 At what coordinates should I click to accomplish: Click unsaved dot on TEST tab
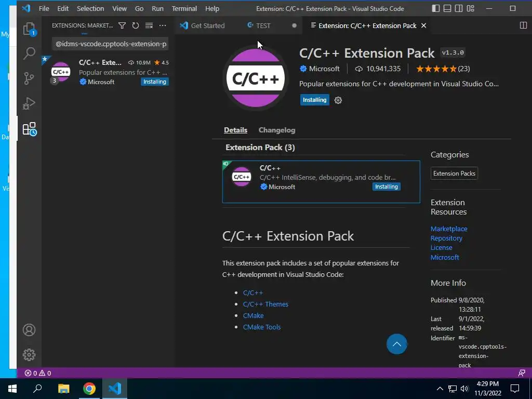(294, 25)
